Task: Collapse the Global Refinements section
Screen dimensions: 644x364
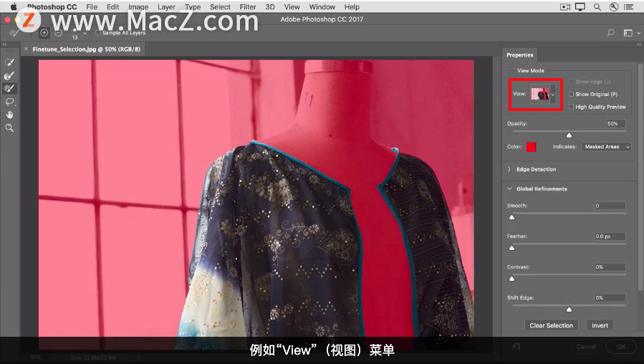Action: 509,188
